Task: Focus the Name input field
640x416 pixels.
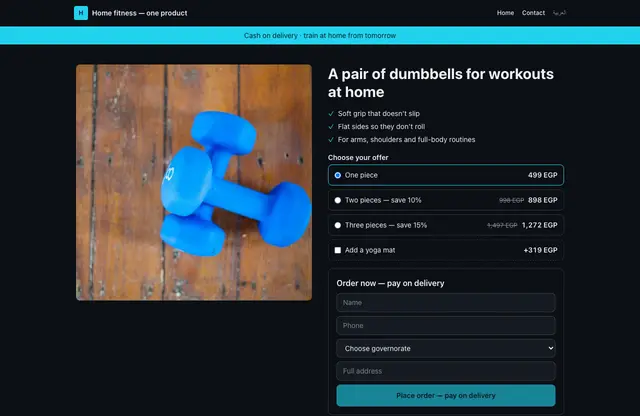Action: coord(446,303)
